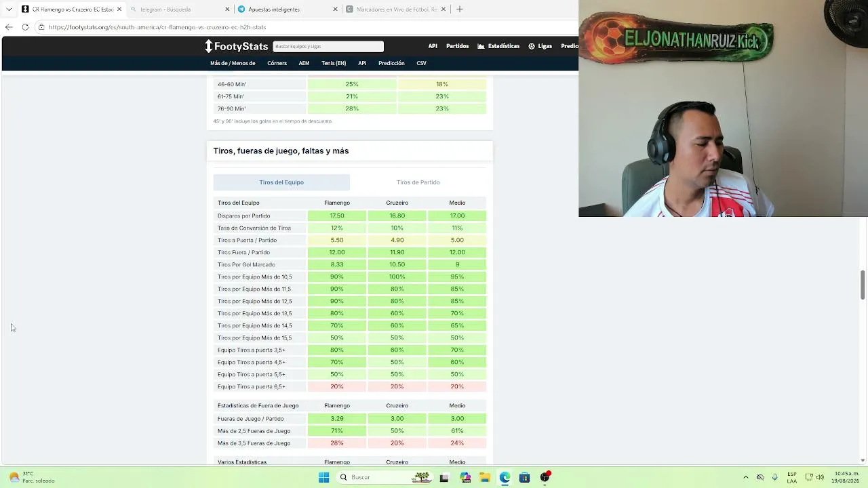Open OBS Studio from the taskbar
The image size is (868, 488).
[545, 477]
